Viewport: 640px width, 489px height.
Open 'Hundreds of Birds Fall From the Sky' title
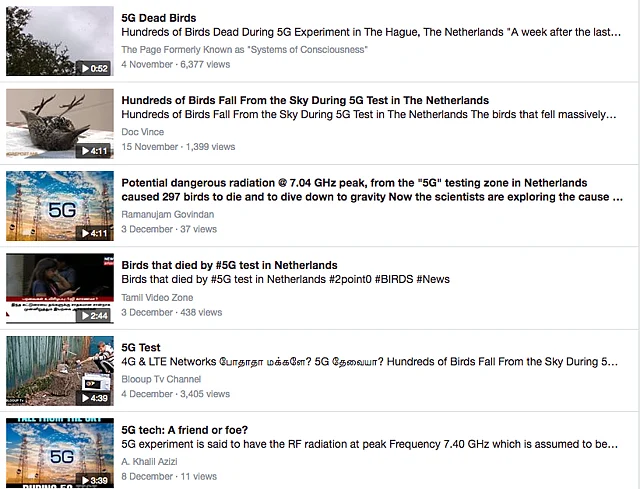tap(305, 100)
